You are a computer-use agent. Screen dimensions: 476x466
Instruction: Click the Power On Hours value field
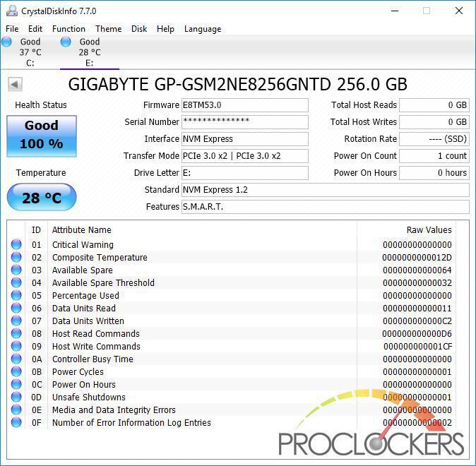[434, 173]
